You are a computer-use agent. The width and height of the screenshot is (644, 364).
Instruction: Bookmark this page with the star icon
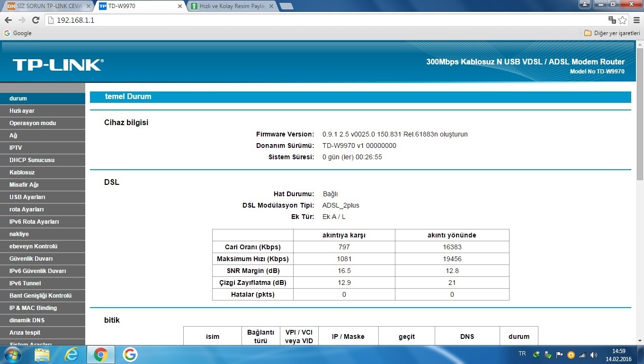pyautogui.click(x=623, y=20)
